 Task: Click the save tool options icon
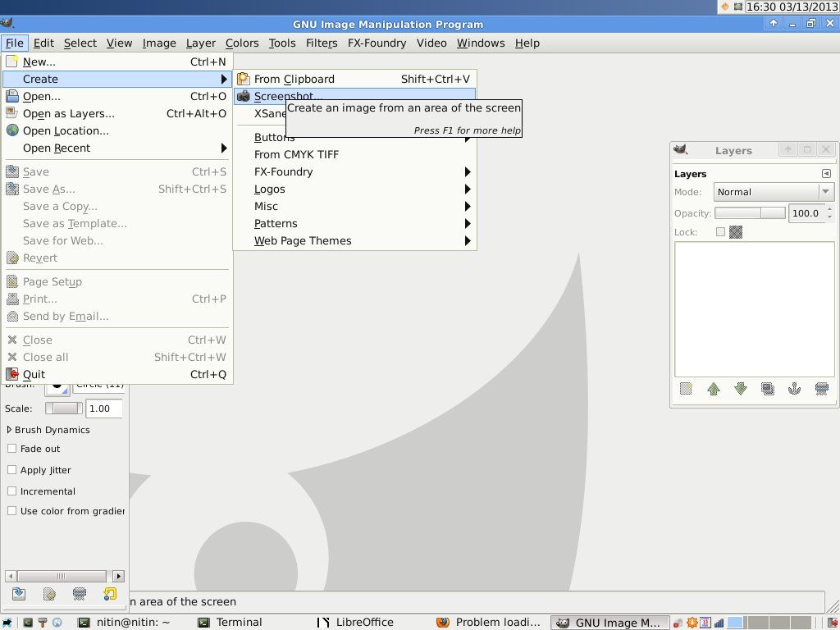click(x=19, y=594)
